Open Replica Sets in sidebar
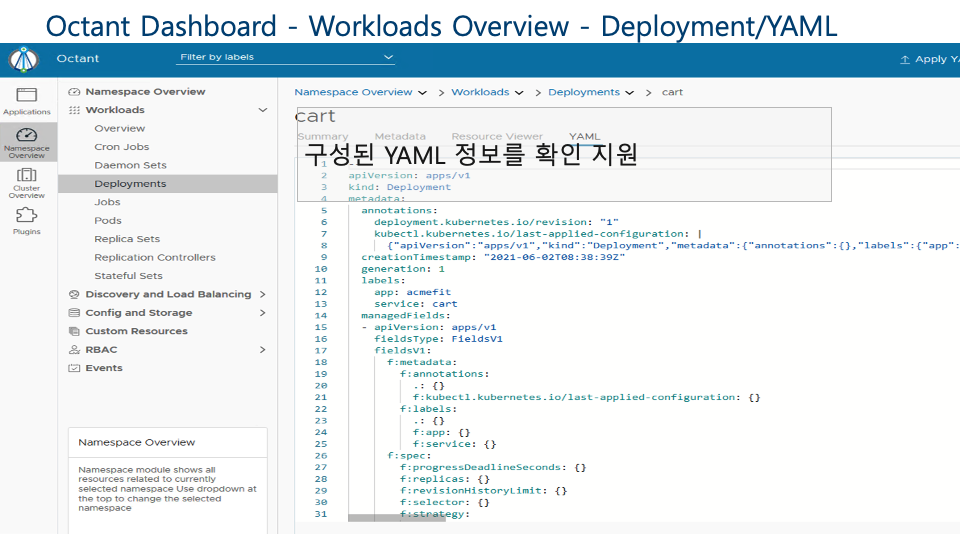The image size is (960, 534). pos(127,239)
